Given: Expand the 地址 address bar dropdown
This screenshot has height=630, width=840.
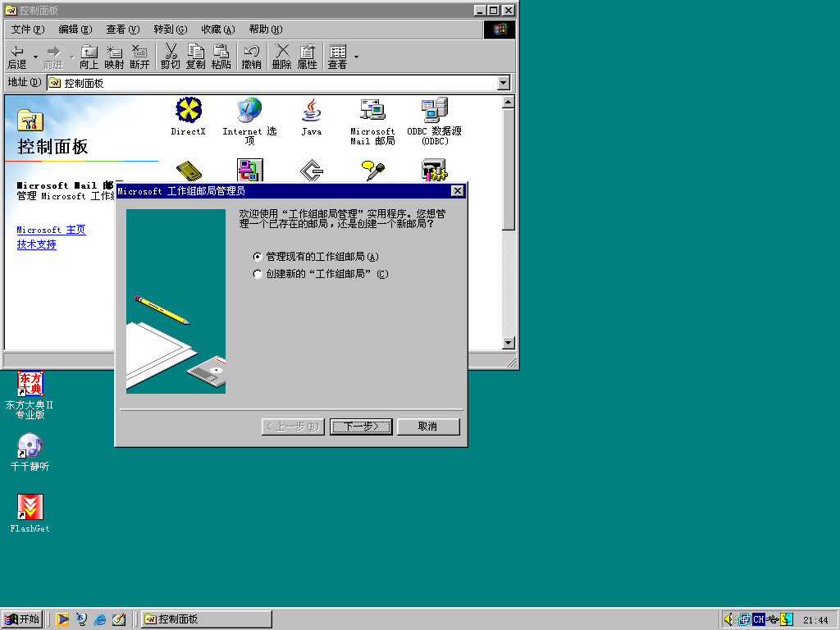Looking at the screenshot, I should click(504, 83).
